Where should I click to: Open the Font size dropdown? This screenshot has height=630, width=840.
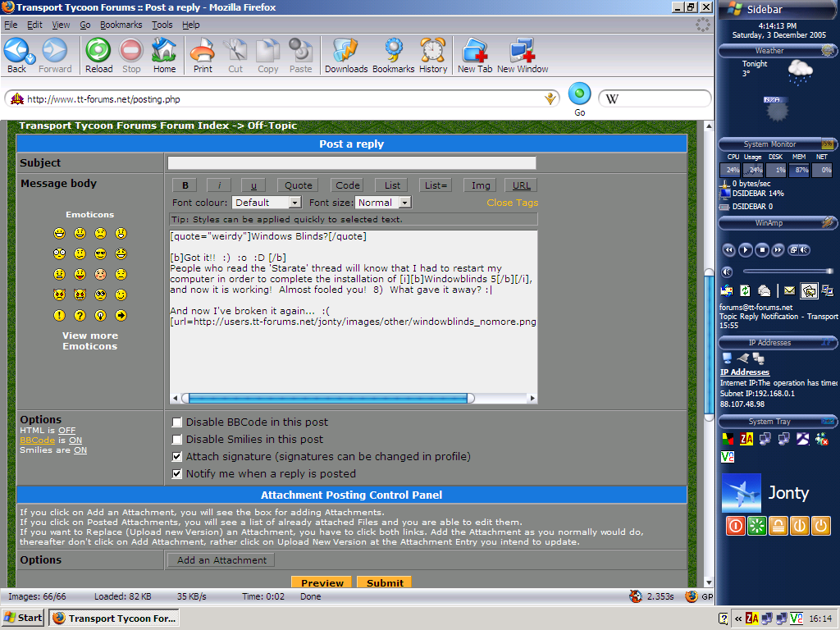(383, 203)
